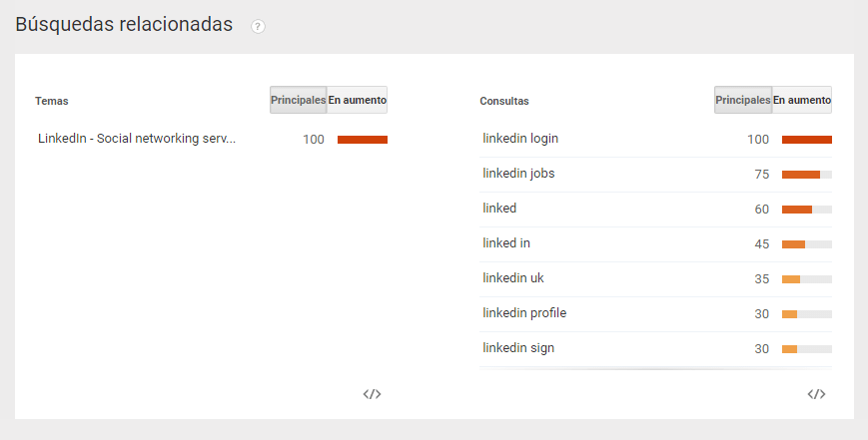
Task: Switch Temas panel to En aumento
Action: coord(358,100)
